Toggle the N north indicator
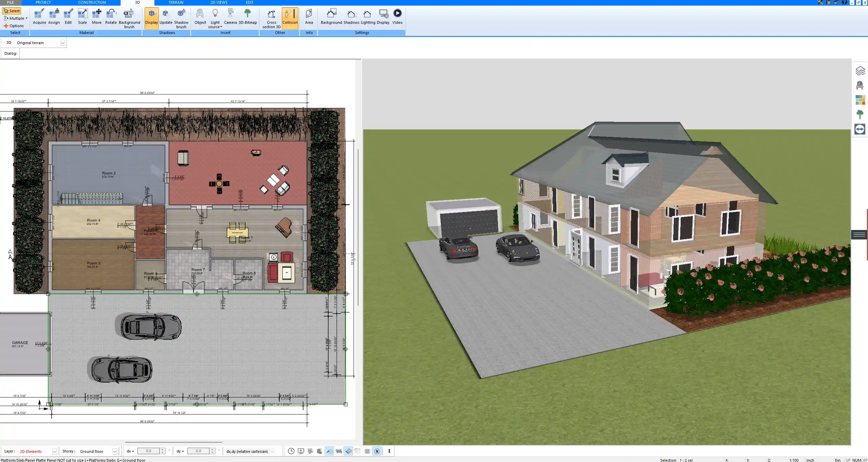 click(377, 451)
